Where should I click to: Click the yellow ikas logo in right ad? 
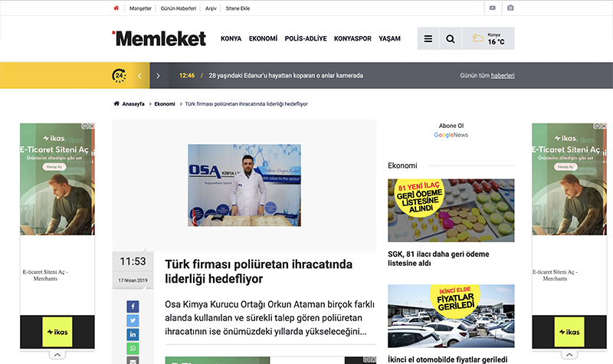coord(569,332)
